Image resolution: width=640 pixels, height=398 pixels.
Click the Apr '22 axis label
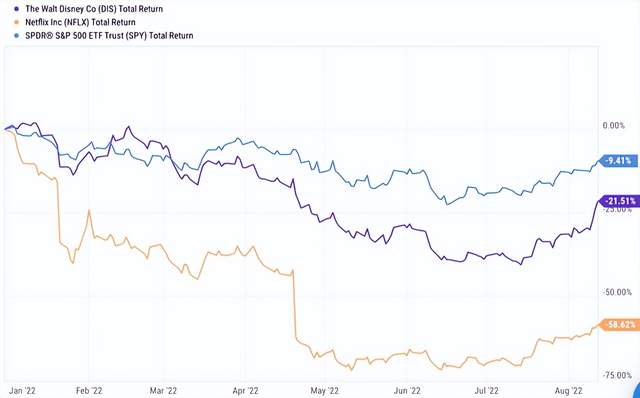(245, 391)
